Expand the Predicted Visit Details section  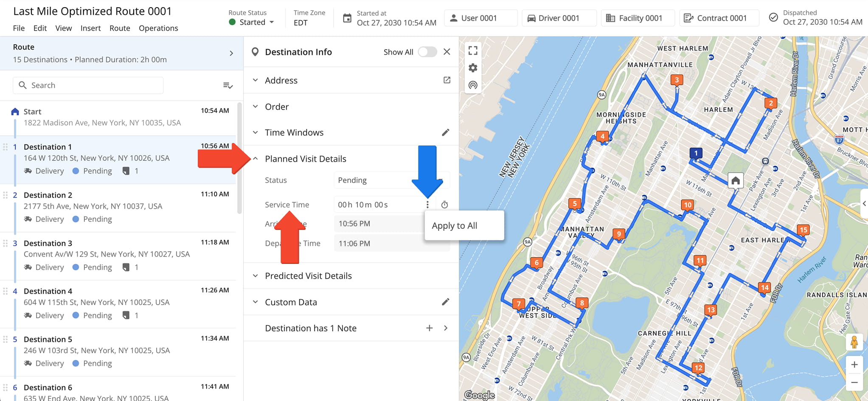tap(308, 276)
